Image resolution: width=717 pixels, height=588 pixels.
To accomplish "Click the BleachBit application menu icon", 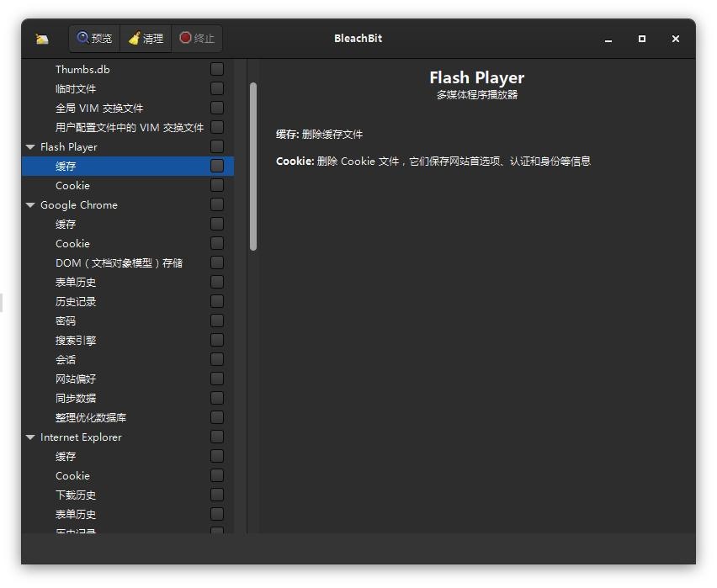I will point(42,39).
